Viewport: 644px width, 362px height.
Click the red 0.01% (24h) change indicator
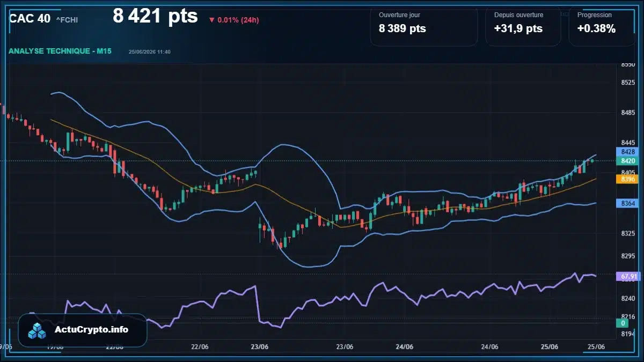pyautogui.click(x=234, y=20)
